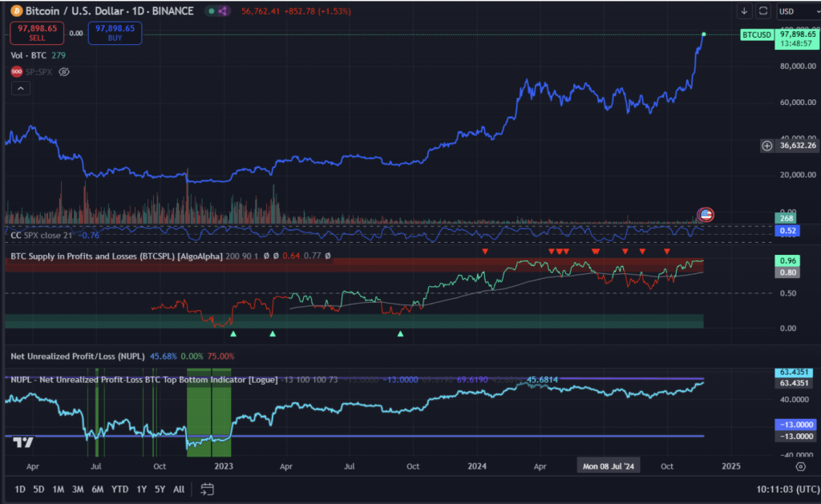
Task: Click the down arrow button near USD
Action: click(x=745, y=11)
